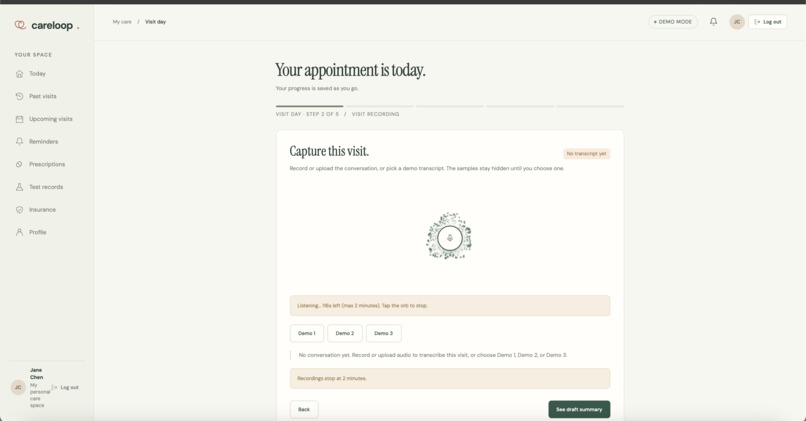Image resolution: width=806 pixels, height=421 pixels.
Task: Open Upcoming visits page
Action: click(x=51, y=119)
